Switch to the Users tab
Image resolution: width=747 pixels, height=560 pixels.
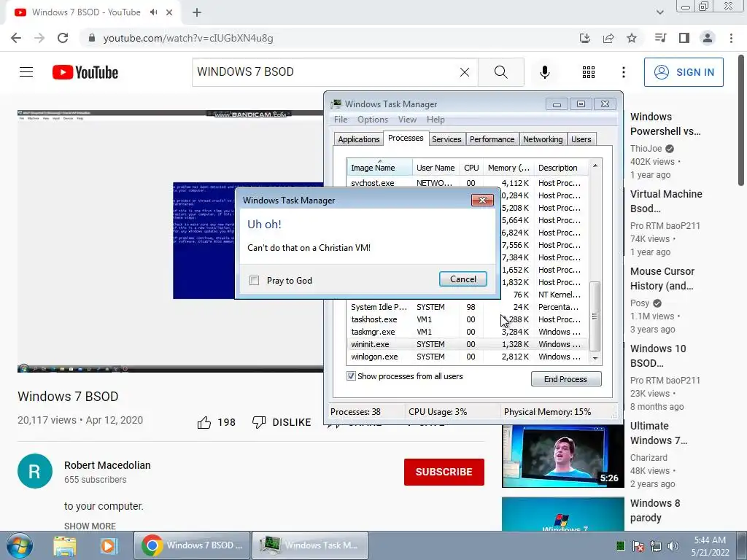pyautogui.click(x=581, y=139)
